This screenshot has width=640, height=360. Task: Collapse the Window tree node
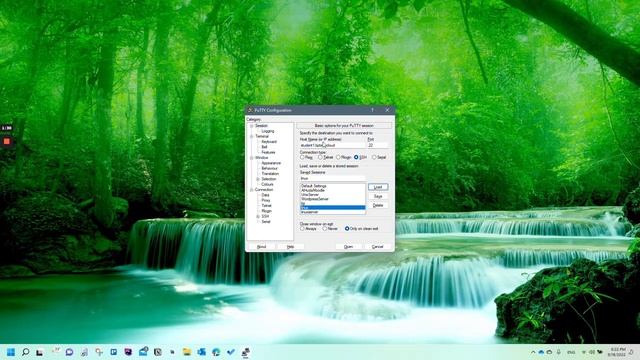point(252,158)
